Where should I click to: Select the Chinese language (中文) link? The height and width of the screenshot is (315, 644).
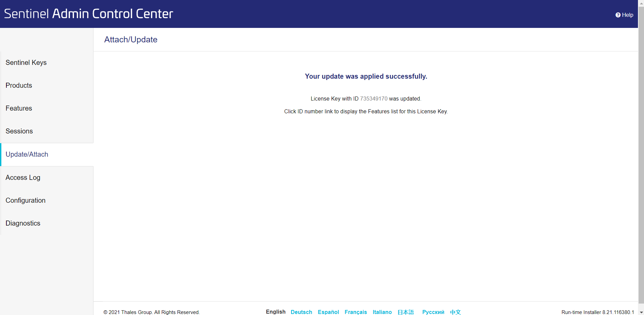click(x=455, y=312)
